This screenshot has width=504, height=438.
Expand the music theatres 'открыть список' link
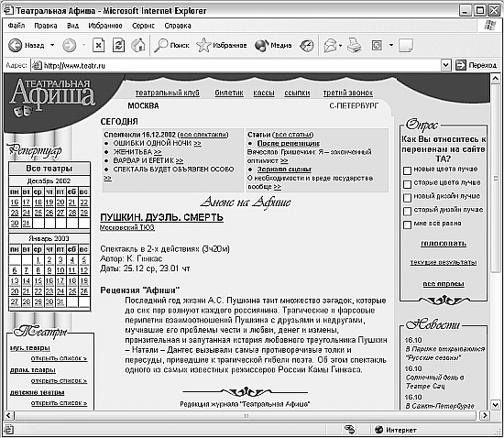59,358
